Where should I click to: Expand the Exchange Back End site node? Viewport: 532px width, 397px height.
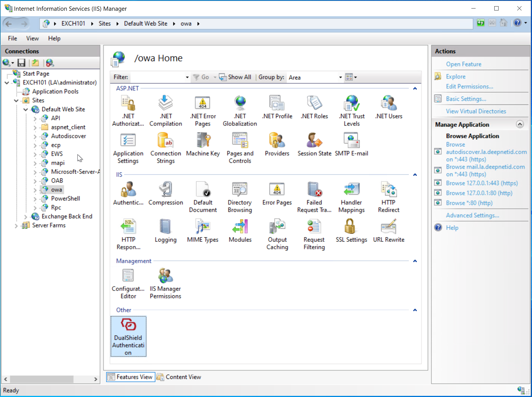pyautogui.click(x=26, y=217)
